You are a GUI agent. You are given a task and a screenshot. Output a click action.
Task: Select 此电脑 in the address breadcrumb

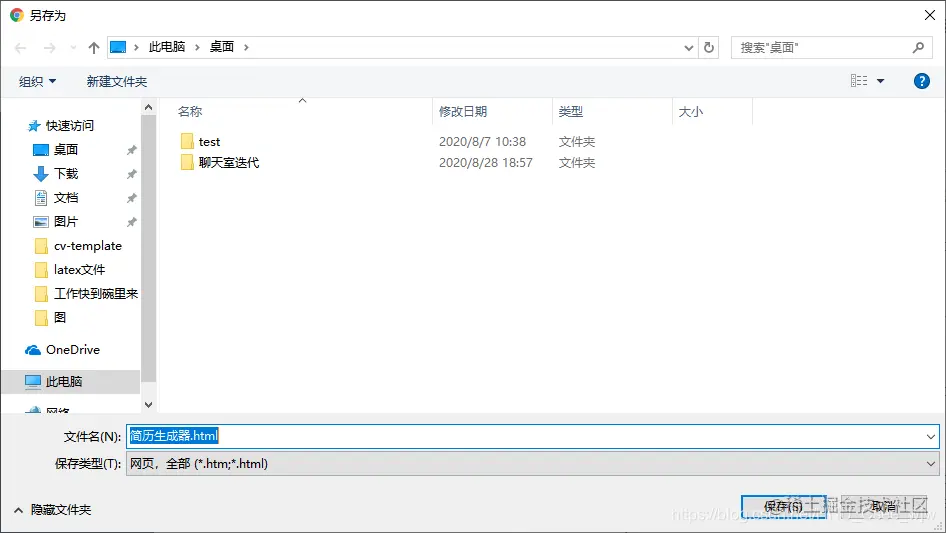167,47
